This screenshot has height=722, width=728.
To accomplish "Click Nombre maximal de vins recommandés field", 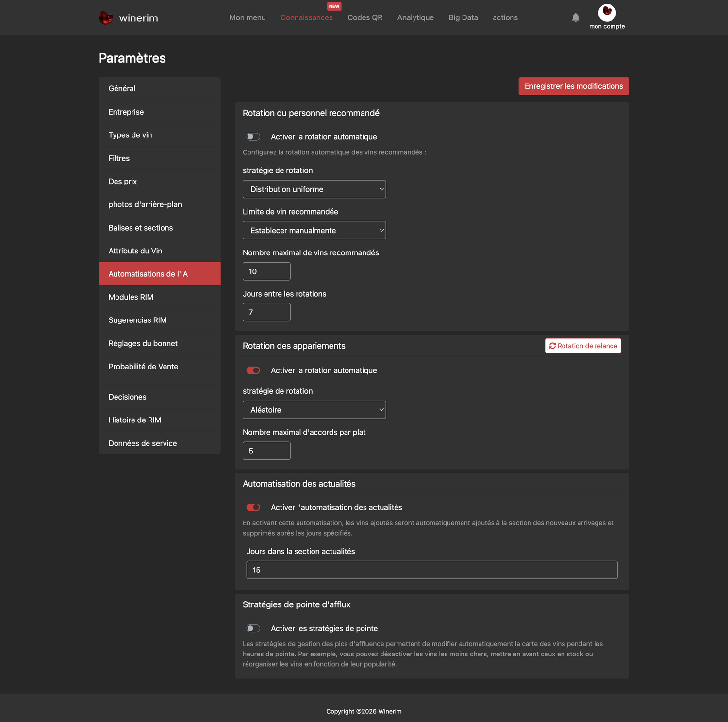I will point(266,271).
